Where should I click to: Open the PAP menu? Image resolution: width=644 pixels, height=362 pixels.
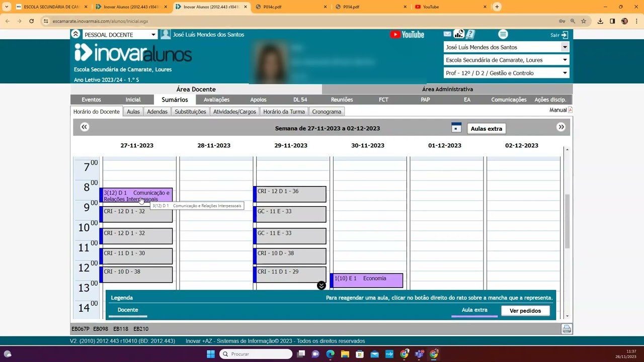(425, 100)
